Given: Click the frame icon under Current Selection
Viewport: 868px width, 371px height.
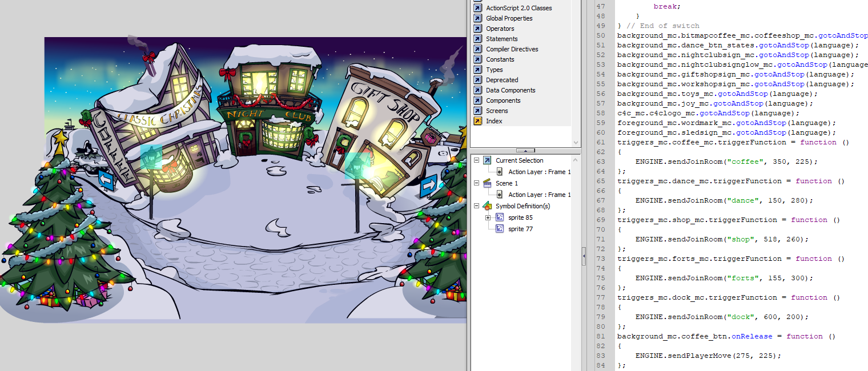Looking at the screenshot, I should [x=499, y=172].
